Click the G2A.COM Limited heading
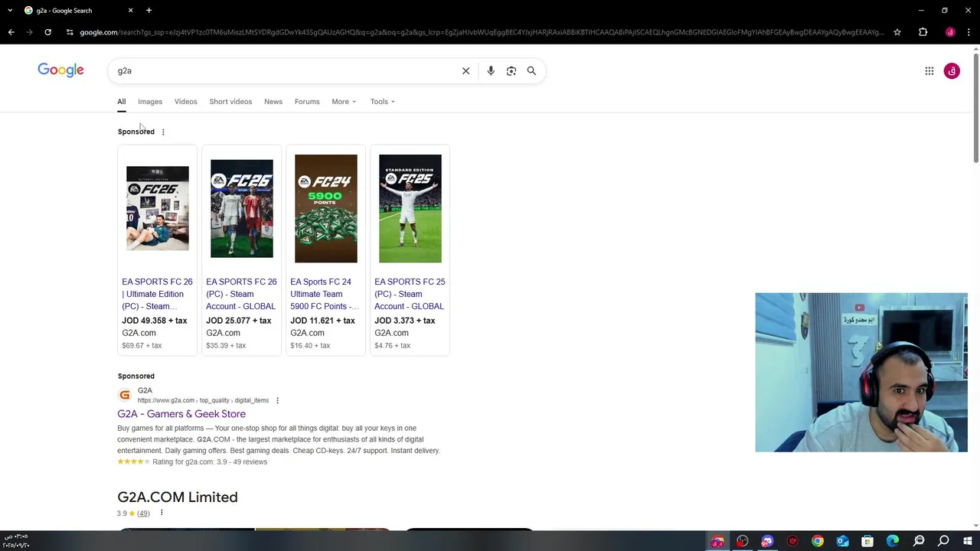The height and width of the screenshot is (551, 980). [178, 497]
